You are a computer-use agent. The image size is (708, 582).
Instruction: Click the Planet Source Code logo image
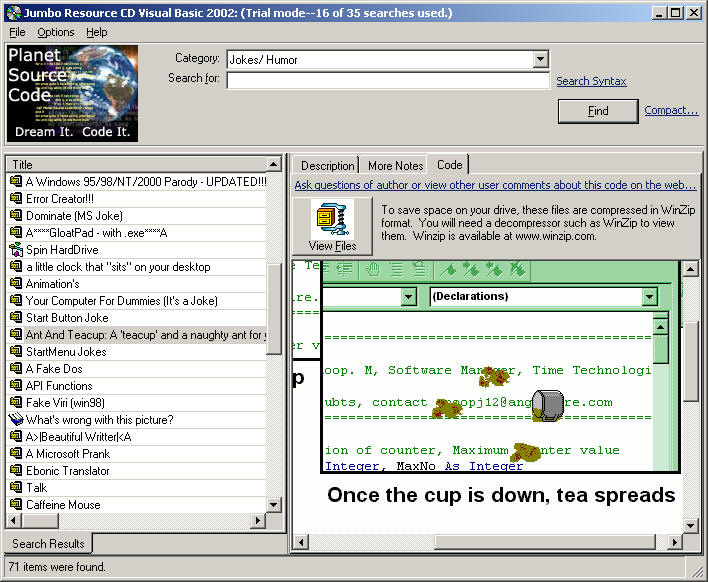pyautogui.click(x=72, y=93)
